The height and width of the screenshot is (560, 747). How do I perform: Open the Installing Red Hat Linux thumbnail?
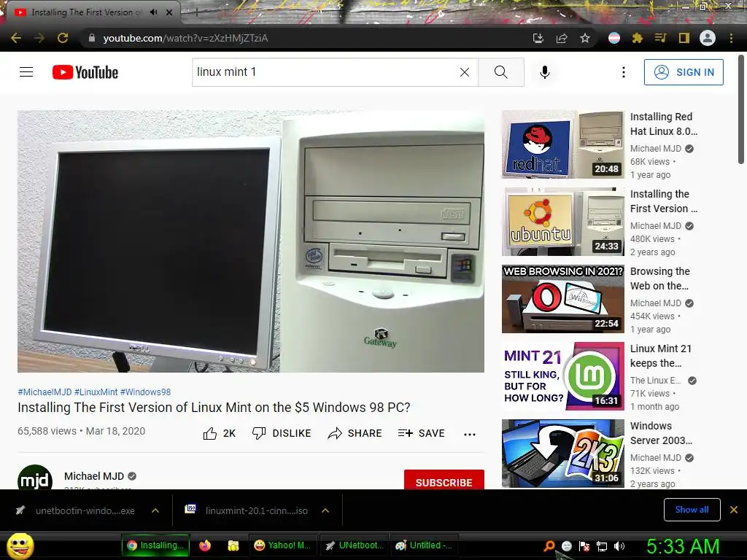click(562, 145)
